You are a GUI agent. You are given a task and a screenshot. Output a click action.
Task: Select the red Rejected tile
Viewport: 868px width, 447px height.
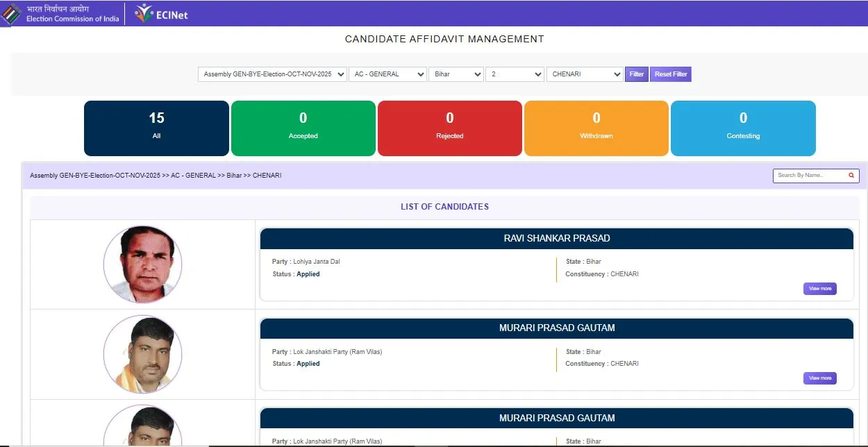click(x=449, y=128)
